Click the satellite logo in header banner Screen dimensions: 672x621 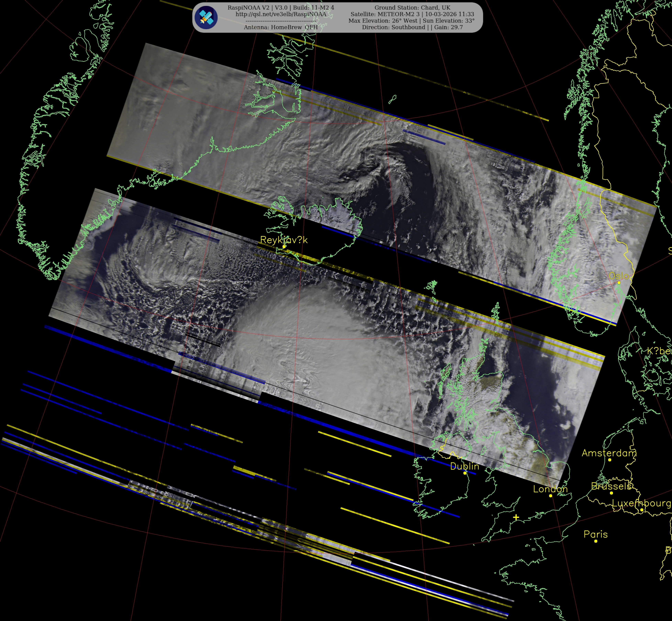point(206,18)
